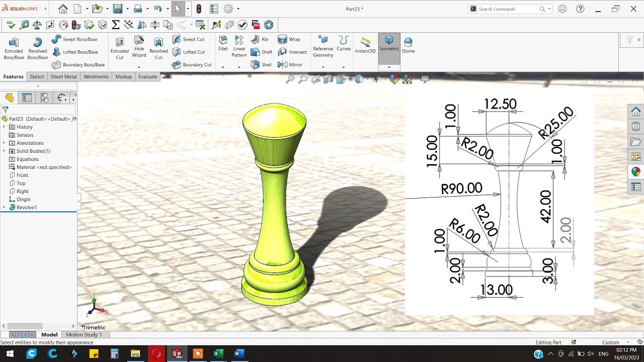Viewport: 644px width, 362px height.
Task: Open the Save dropdown arrow
Action: 127,9
